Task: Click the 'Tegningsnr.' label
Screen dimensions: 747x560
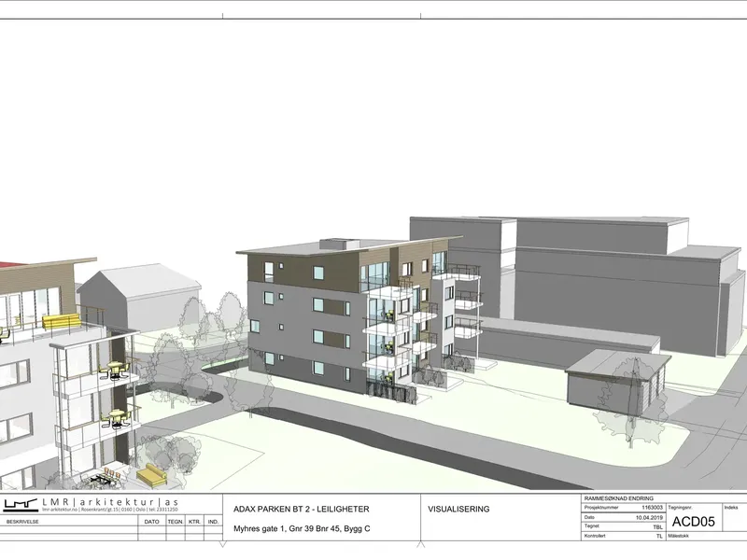Action: [x=680, y=508]
